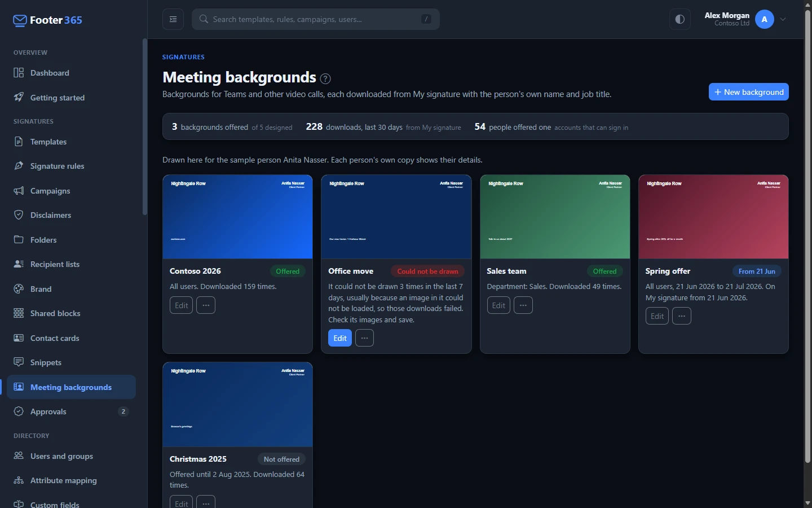The image size is (812, 508).
Task: Click the Approvals check badge icon
Action: [19, 411]
